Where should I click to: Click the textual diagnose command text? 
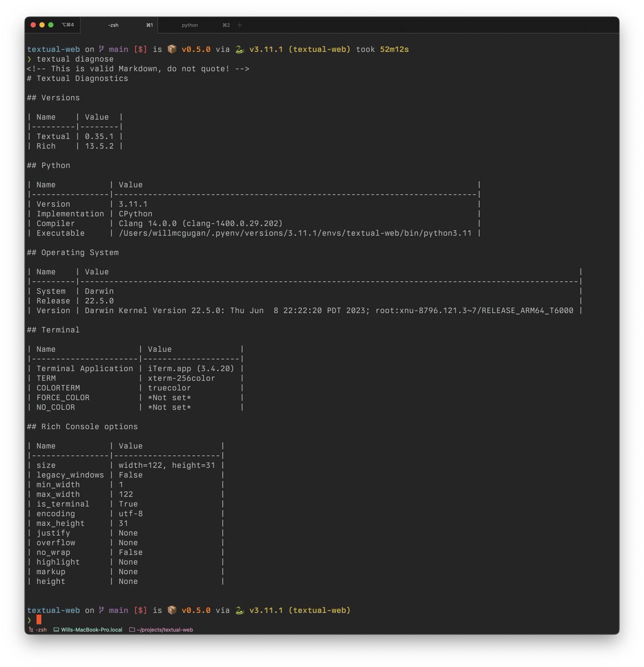(x=75, y=59)
